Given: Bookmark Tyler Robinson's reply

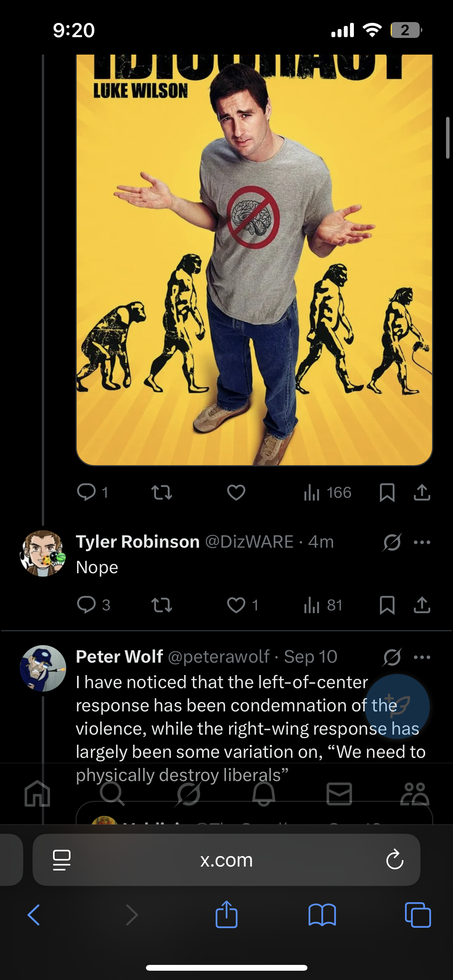Looking at the screenshot, I should click(x=387, y=605).
